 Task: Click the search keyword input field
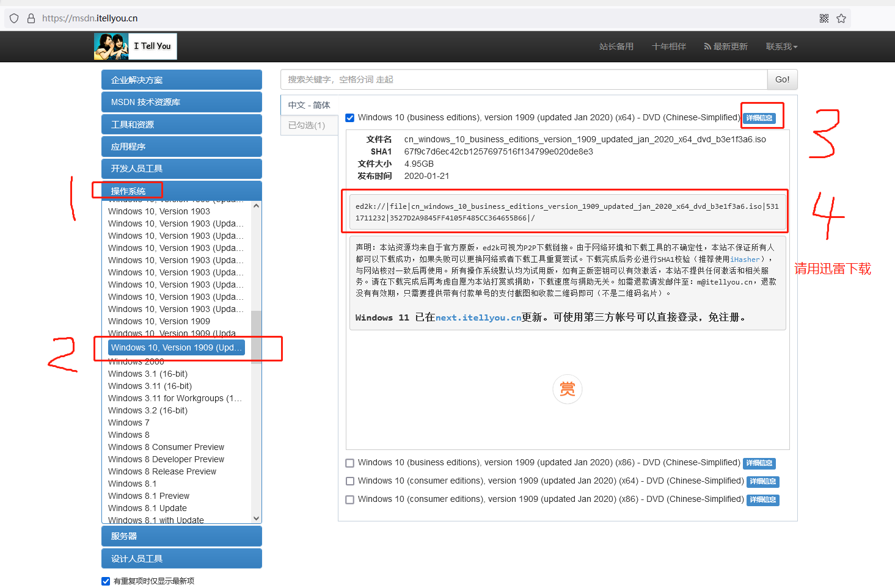point(524,79)
